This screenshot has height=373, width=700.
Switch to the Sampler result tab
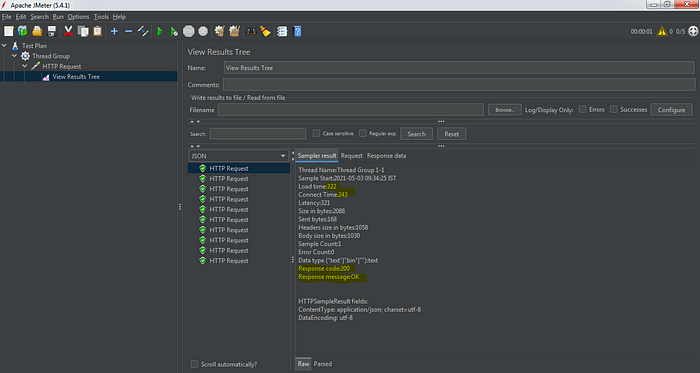pyautogui.click(x=317, y=156)
